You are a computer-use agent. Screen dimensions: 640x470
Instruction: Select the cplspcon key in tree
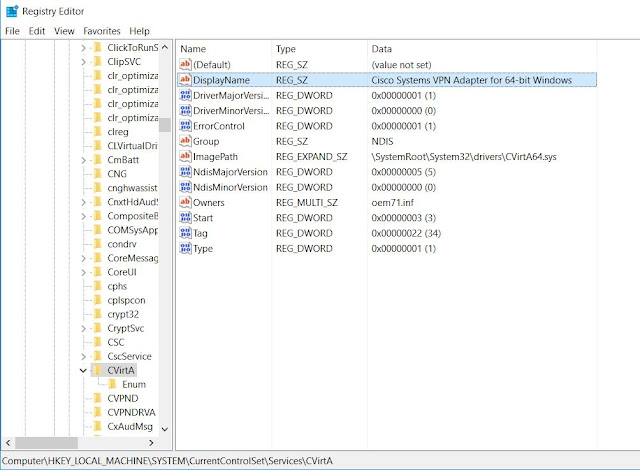(x=126, y=300)
